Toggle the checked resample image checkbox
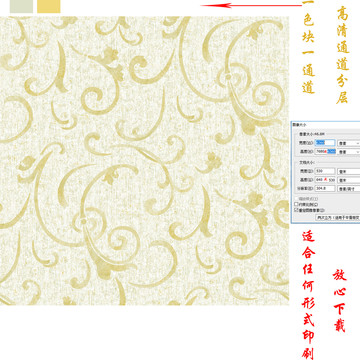This screenshot has width=360, height=360. [296, 210]
